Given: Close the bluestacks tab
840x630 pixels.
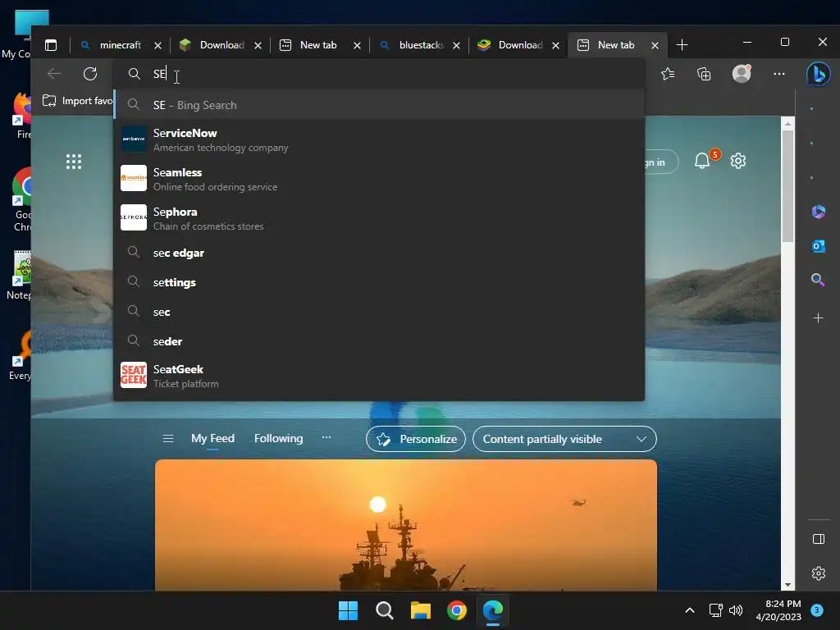Looking at the screenshot, I should pos(456,46).
